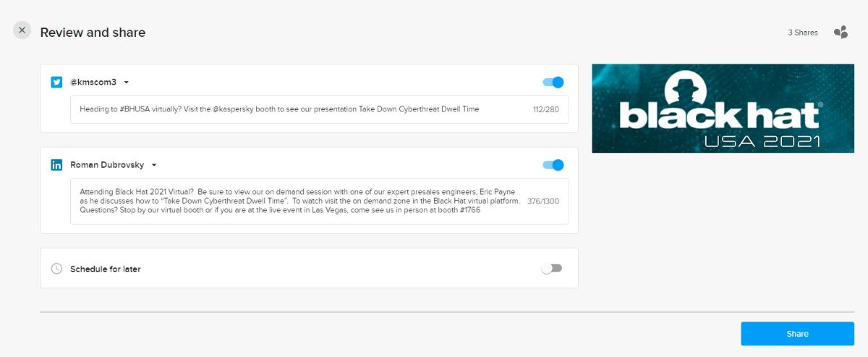
Task: Click the Twitter 112/280 character count
Action: [546, 109]
